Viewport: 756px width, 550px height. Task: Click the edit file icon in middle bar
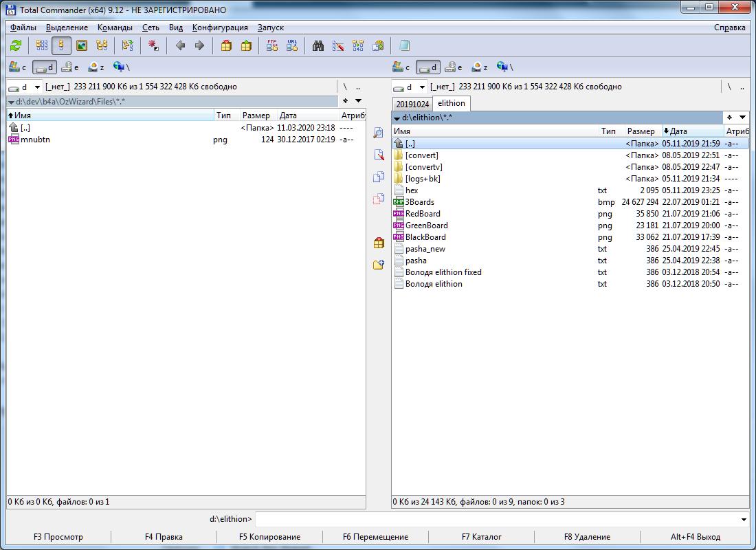379,155
